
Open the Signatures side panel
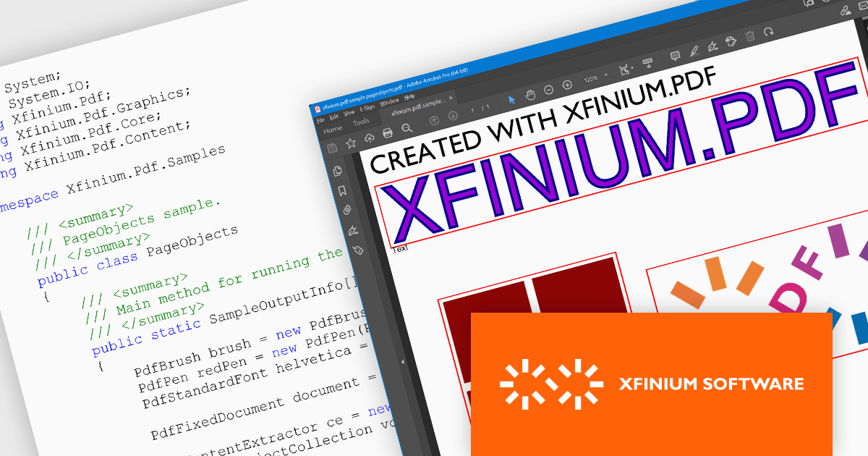coord(353,231)
